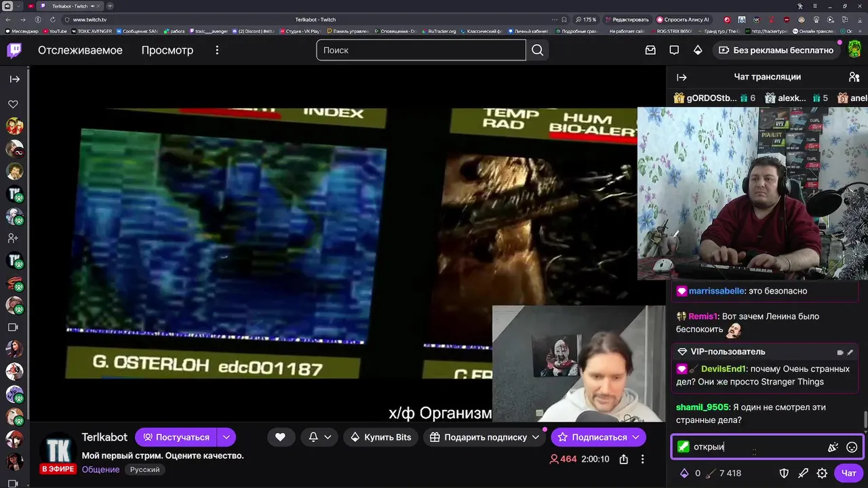
Task: Click the Подписаться subscribe button
Action: pos(598,437)
